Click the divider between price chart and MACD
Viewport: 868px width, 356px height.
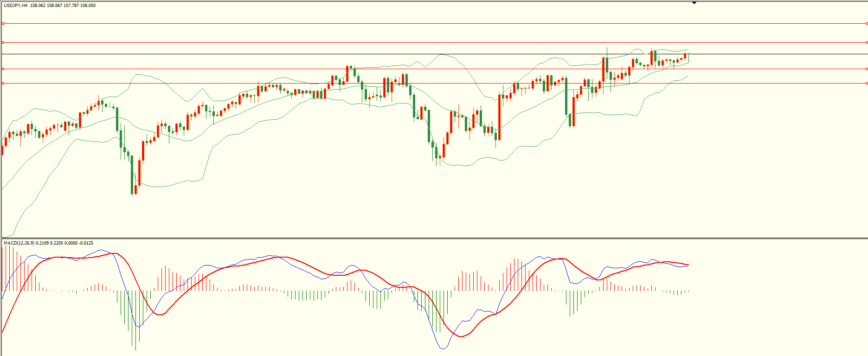coord(434,239)
